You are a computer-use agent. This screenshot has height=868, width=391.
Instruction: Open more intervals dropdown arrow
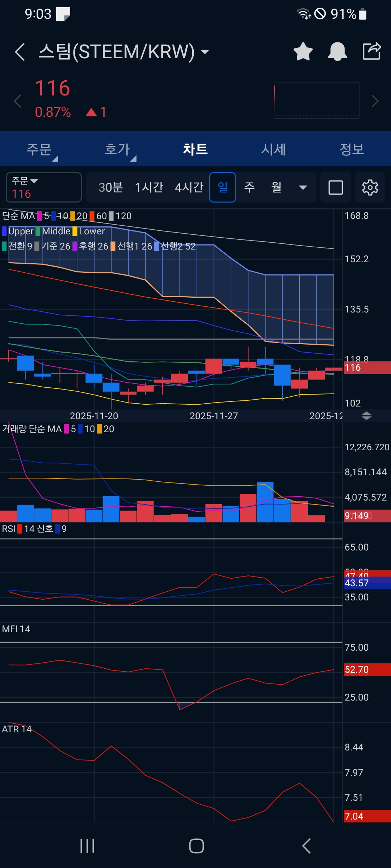pos(303,187)
